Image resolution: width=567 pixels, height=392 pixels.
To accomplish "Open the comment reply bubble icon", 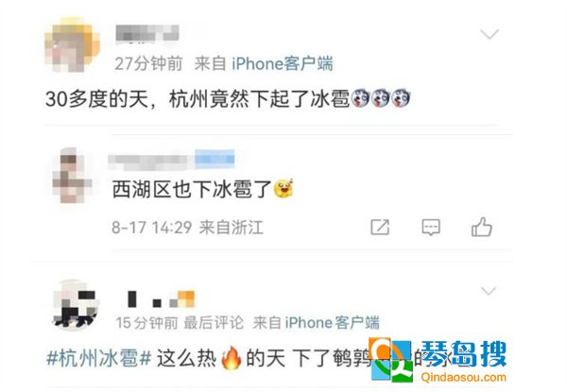I will point(431,228).
